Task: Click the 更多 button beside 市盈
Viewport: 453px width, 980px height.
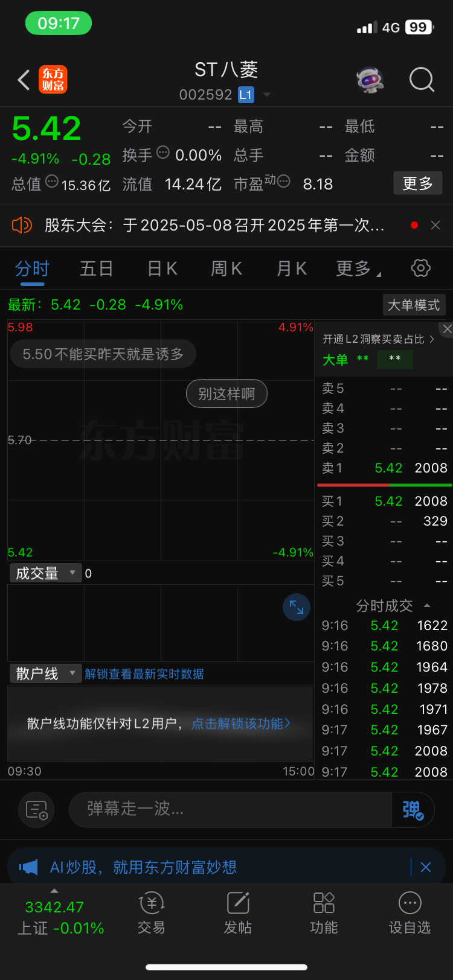Action: click(x=418, y=183)
